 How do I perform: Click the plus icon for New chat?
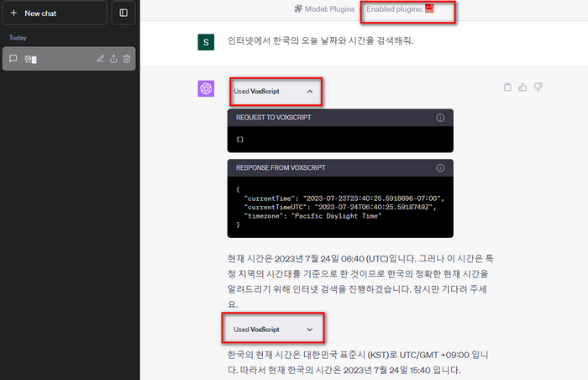(x=14, y=13)
